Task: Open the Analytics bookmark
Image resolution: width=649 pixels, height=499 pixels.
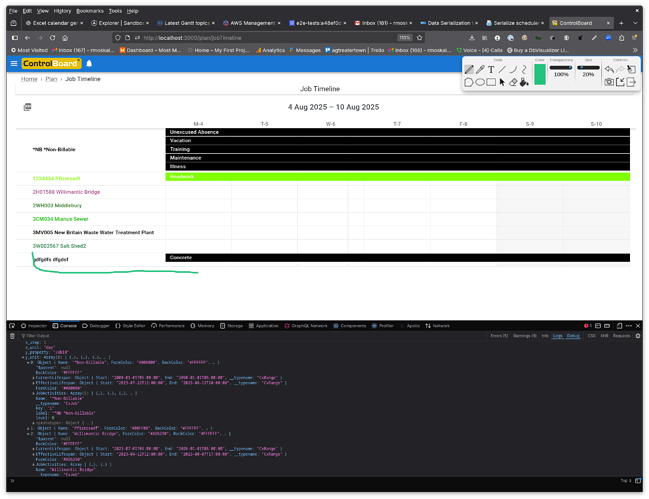Action: 270,50
